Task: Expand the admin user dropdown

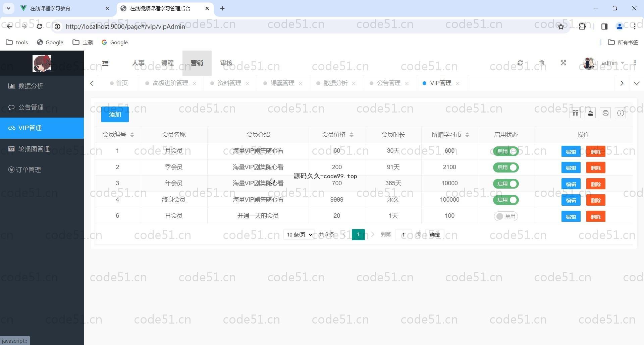Action: pyautogui.click(x=612, y=63)
